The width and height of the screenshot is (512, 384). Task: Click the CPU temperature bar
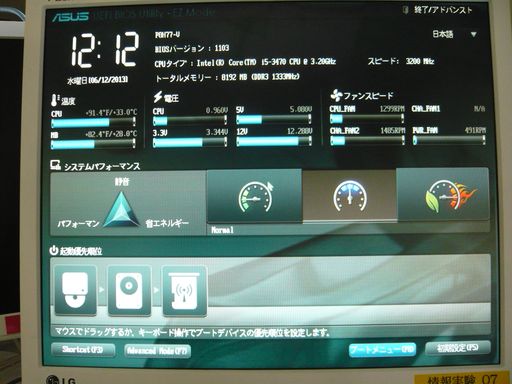(94, 122)
